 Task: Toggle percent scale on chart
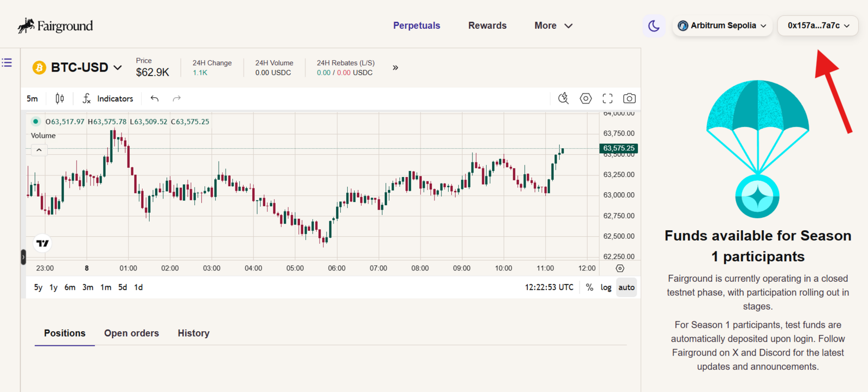[x=590, y=287]
